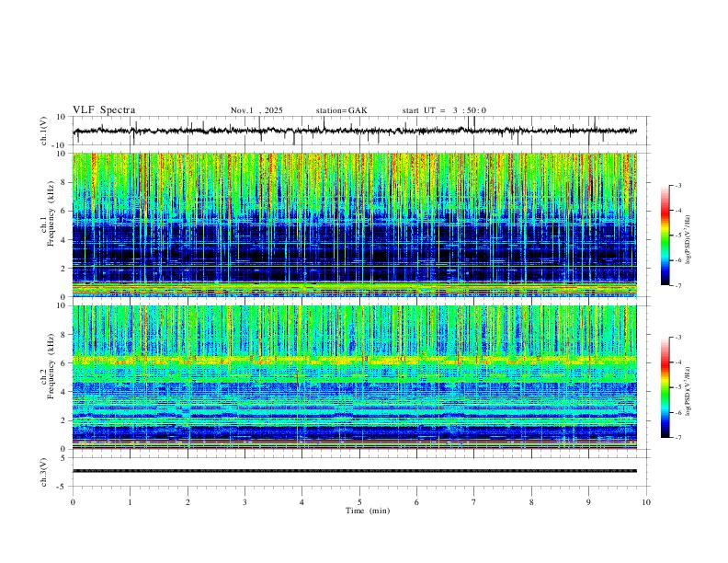Click the ch.3 black voltage trace line
This screenshot has width=728, height=563.
point(355,471)
